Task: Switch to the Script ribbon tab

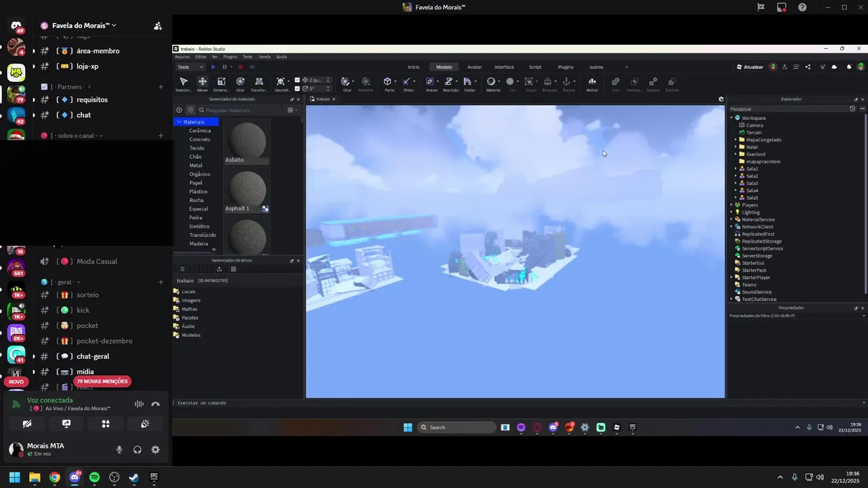Action: 535,67
